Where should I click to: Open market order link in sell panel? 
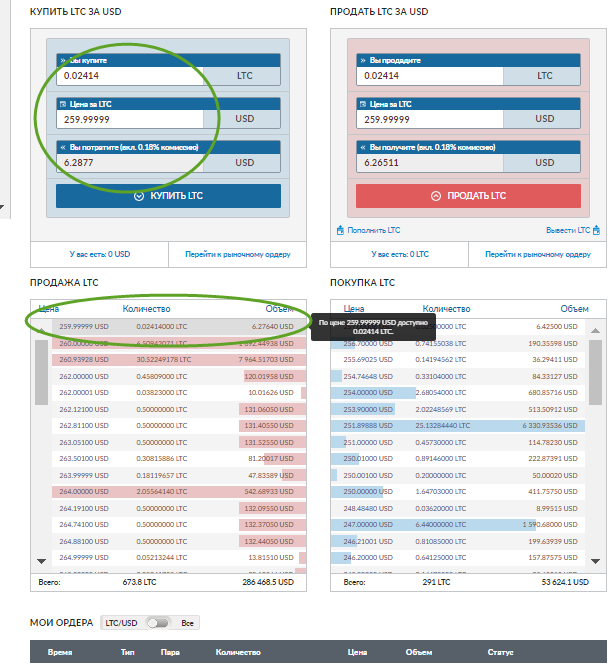click(537, 254)
